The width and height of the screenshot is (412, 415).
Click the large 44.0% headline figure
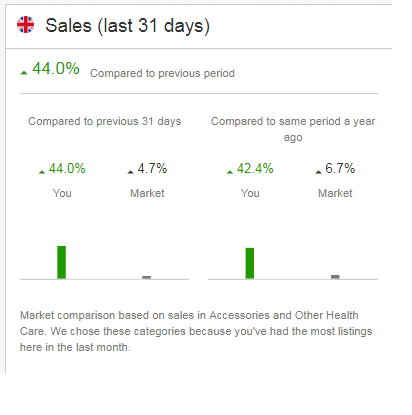56,68
